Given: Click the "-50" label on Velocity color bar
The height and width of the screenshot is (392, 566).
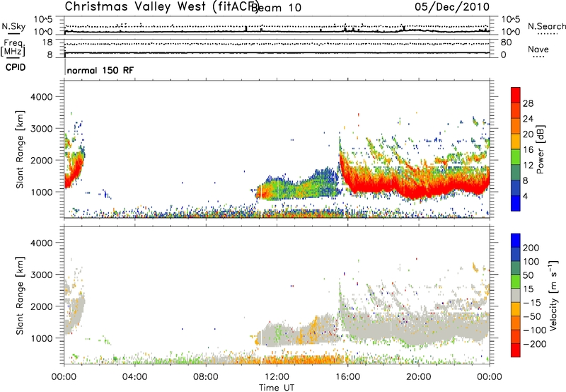Looking at the screenshot, I should [531, 316].
